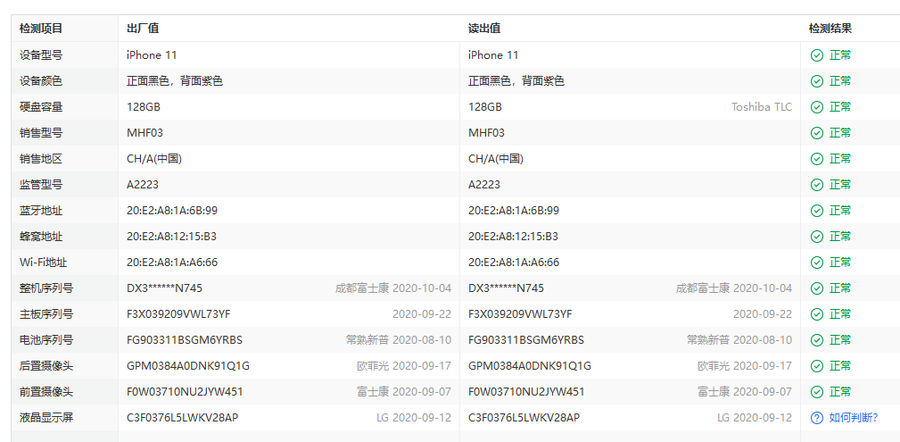Click the green check icon in 蓝牙地址 row
The height and width of the screenshot is (442, 900).
(817, 211)
